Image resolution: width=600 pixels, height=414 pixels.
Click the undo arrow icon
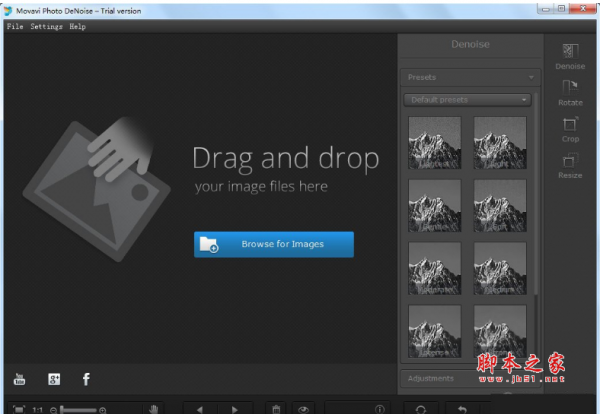(x=462, y=409)
